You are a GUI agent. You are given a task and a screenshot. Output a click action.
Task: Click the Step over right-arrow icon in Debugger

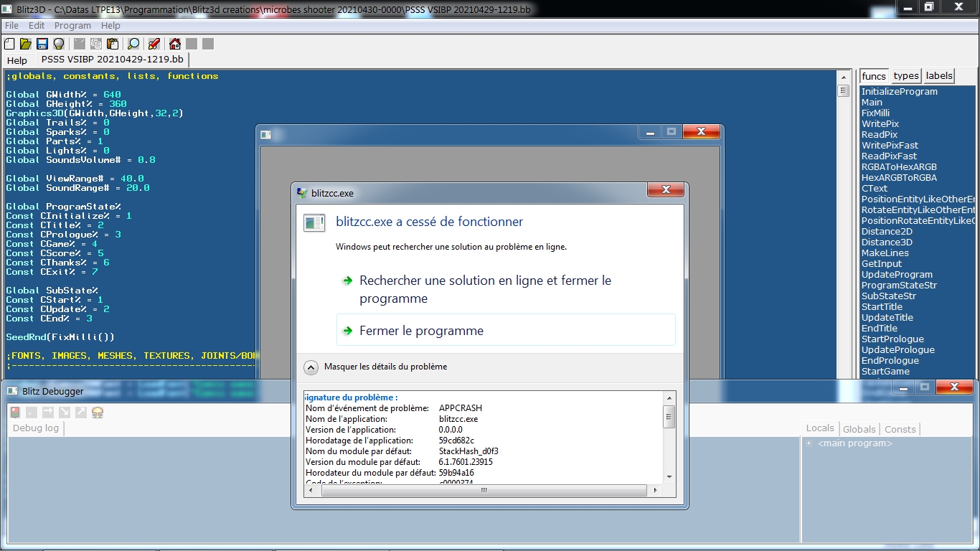[x=48, y=413]
